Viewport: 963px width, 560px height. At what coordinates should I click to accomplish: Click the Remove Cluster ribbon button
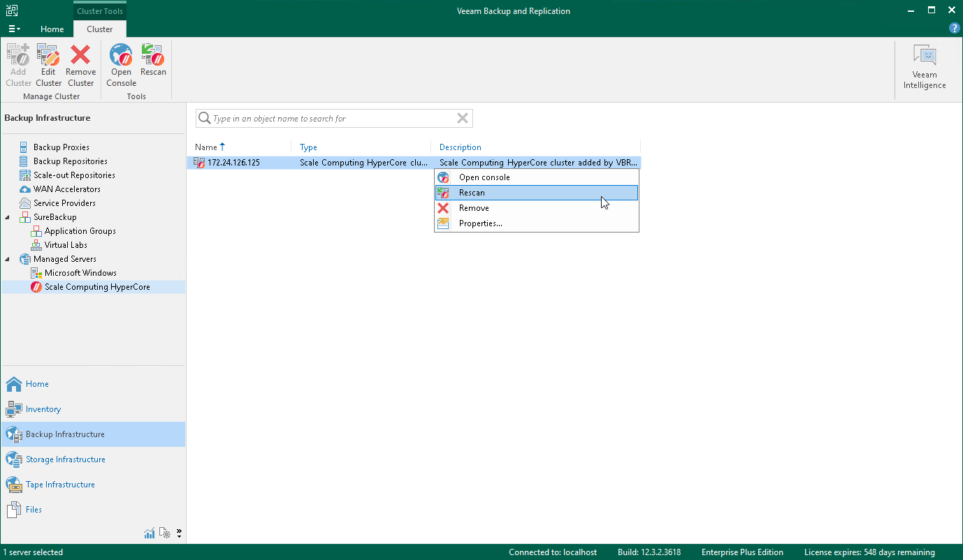click(x=80, y=65)
